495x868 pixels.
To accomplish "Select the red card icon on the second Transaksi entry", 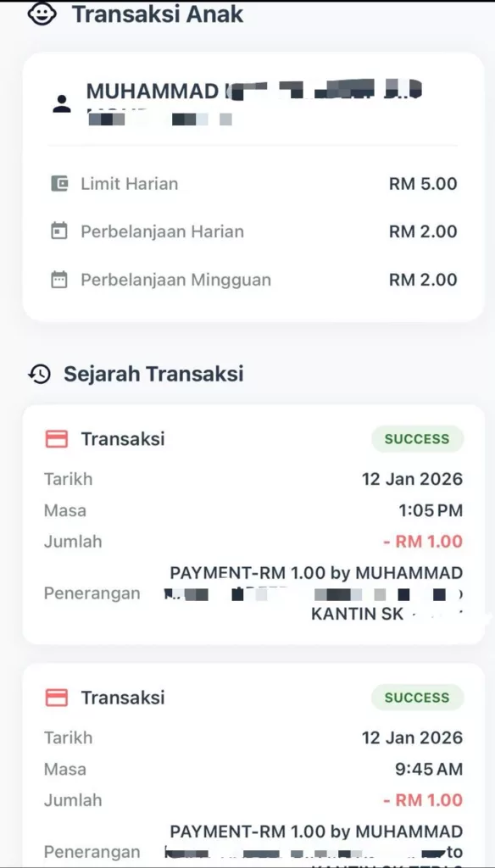I will point(55,698).
